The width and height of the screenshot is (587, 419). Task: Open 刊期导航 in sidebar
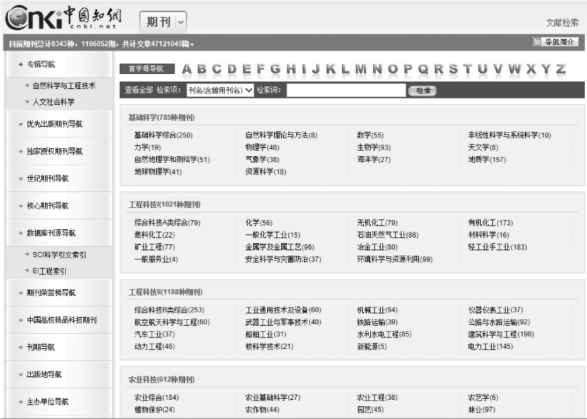coord(40,347)
